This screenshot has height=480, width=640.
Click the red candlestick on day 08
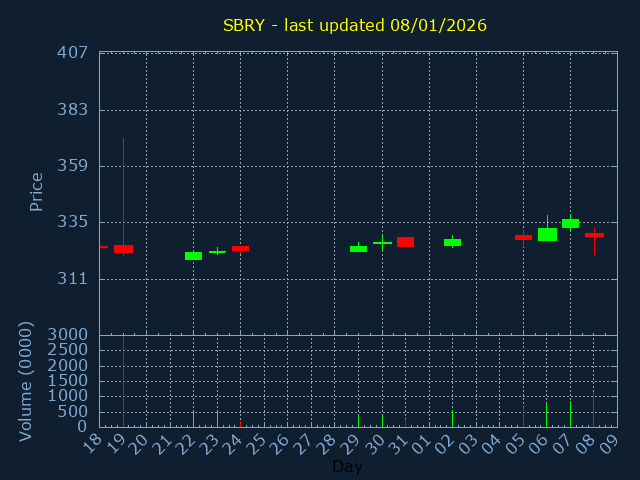coord(594,235)
